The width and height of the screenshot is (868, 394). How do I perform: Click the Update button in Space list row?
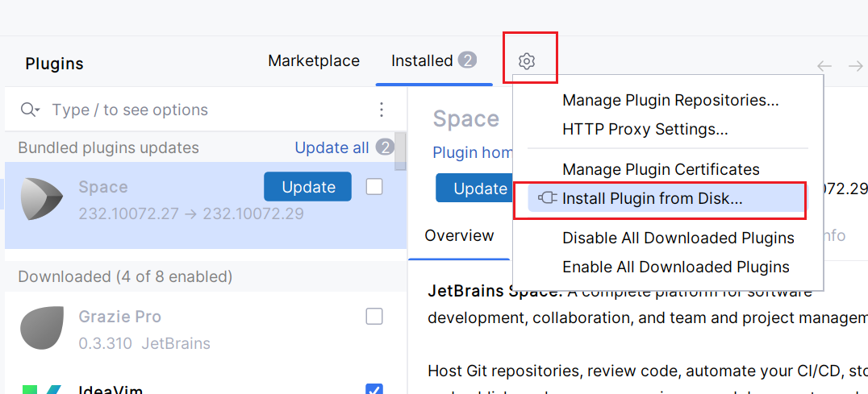[x=308, y=187]
